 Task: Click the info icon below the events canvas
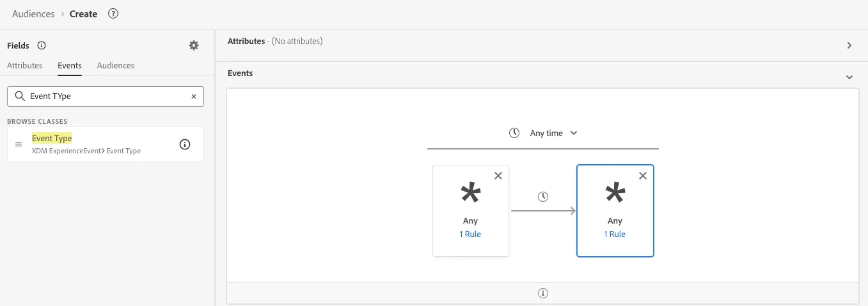click(543, 293)
